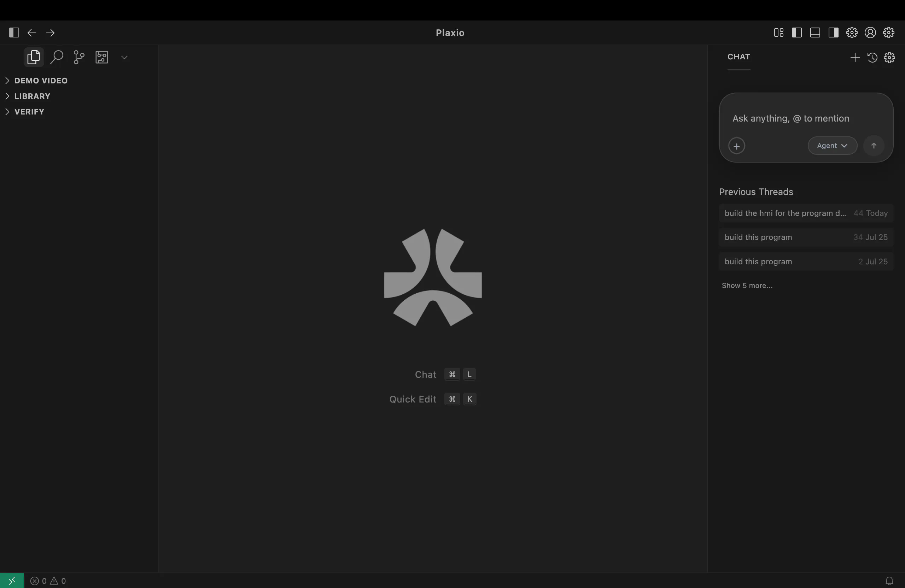This screenshot has height=588, width=905.
Task: Open notifications bell
Action: click(x=889, y=581)
